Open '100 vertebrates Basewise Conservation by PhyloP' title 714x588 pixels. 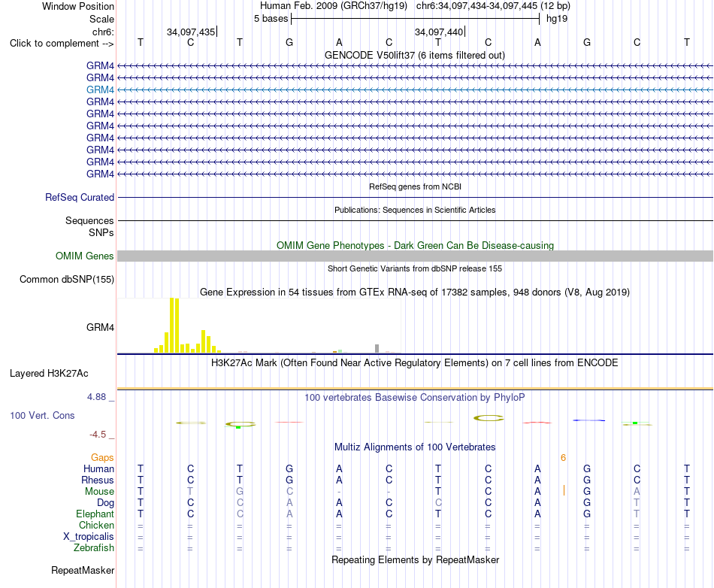click(x=414, y=398)
